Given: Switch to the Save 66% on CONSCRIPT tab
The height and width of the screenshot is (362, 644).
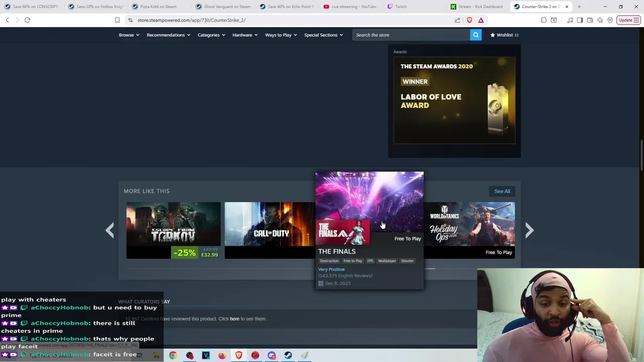Looking at the screenshot, I should coord(31,7).
